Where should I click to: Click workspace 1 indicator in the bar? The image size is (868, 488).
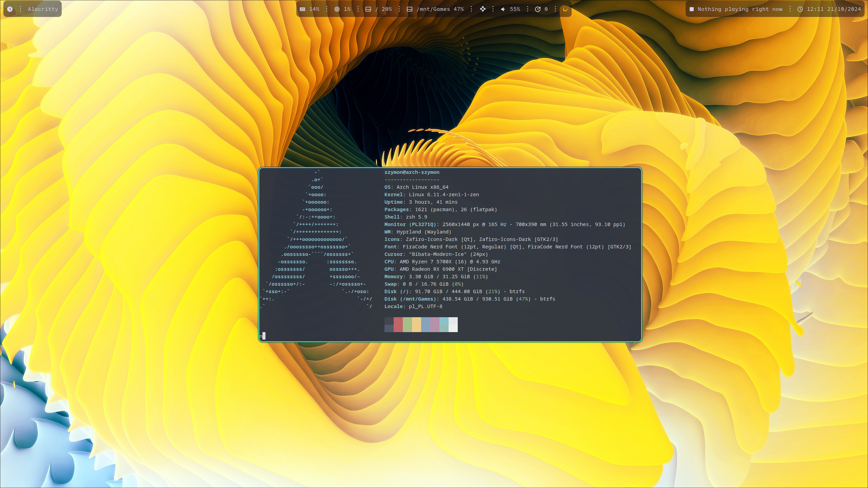10,9
